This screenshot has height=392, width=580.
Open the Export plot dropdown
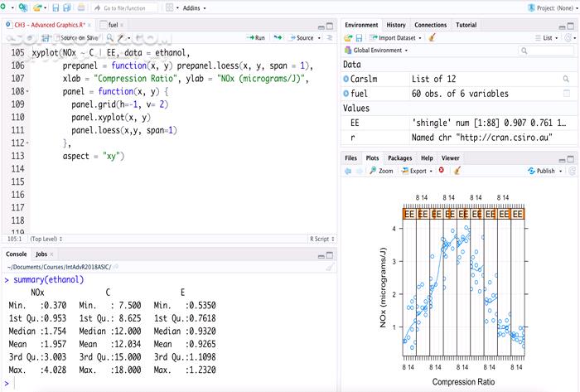pyautogui.click(x=418, y=171)
